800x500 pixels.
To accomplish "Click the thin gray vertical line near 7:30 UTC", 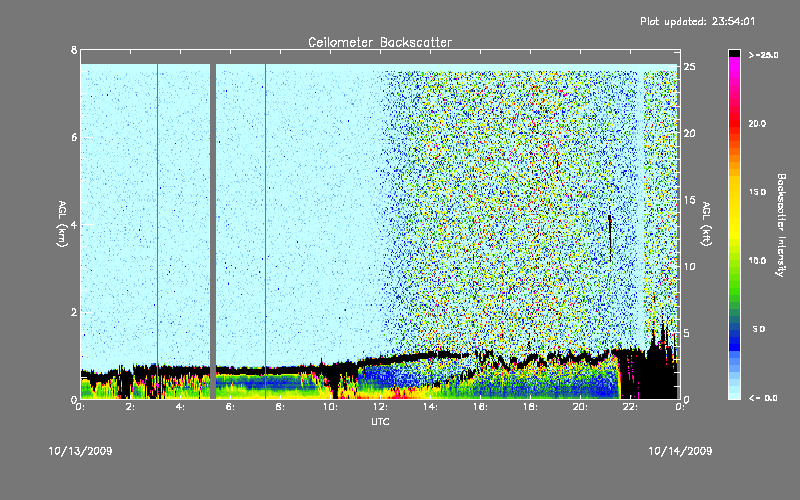I will 265,231.
